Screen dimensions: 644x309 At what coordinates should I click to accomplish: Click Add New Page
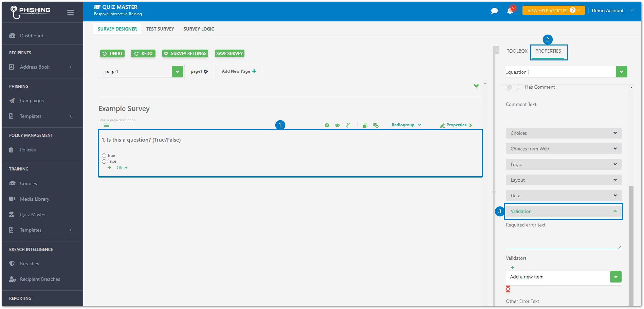pos(239,71)
